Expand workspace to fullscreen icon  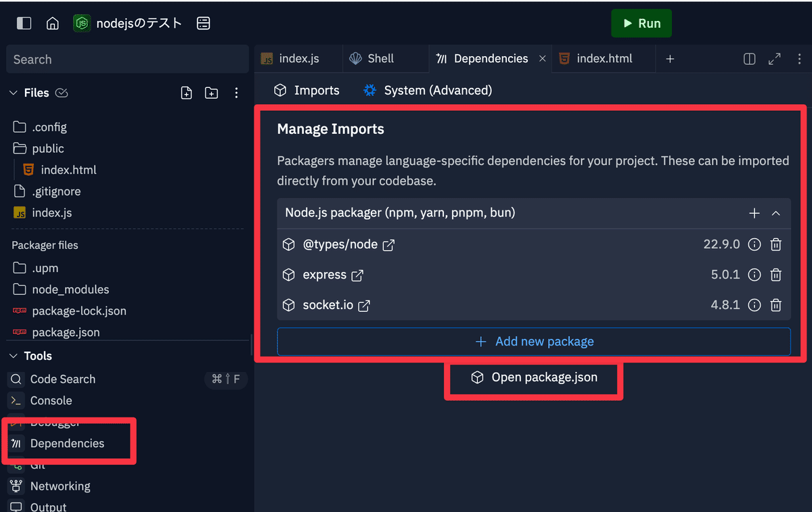[x=774, y=58]
